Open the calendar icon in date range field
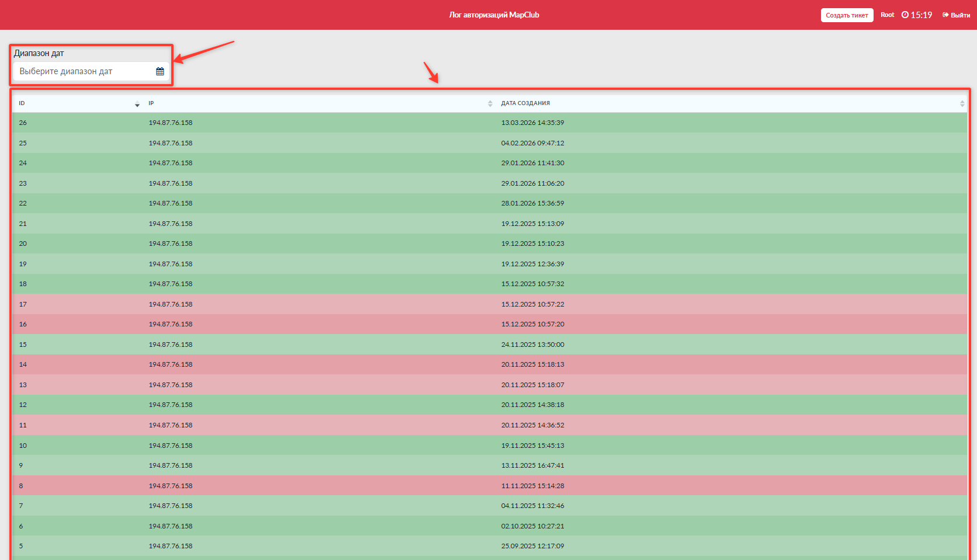This screenshot has height=560, width=977. 160,71
